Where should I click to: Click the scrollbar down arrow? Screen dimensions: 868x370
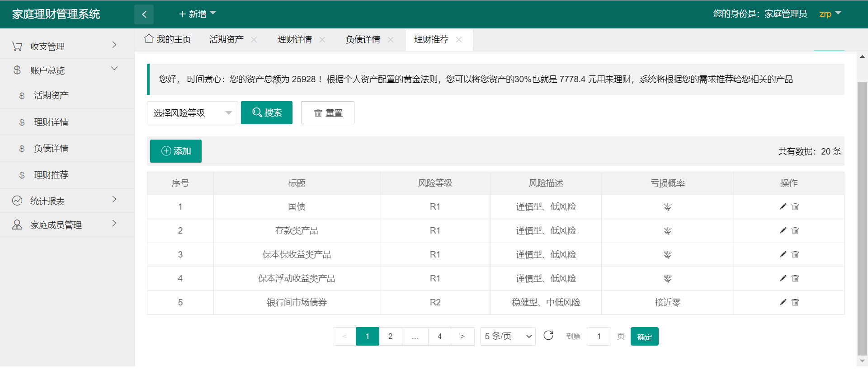pyautogui.click(x=862, y=361)
